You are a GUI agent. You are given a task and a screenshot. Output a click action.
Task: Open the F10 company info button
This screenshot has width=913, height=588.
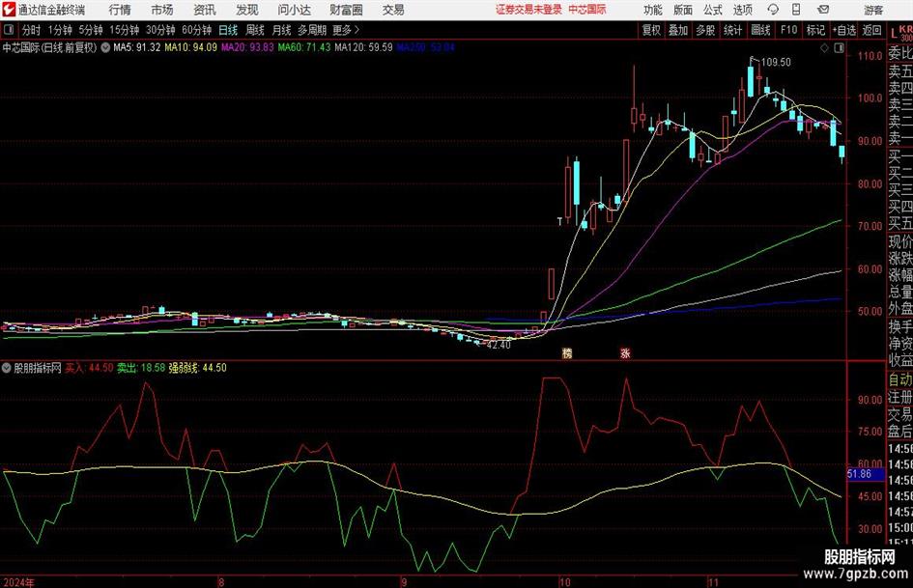click(x=789, y=30)
